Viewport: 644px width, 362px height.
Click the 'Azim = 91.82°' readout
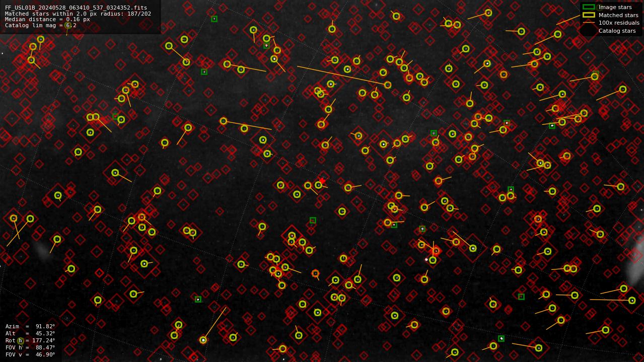pyautogui.click(x=30, y=326)
